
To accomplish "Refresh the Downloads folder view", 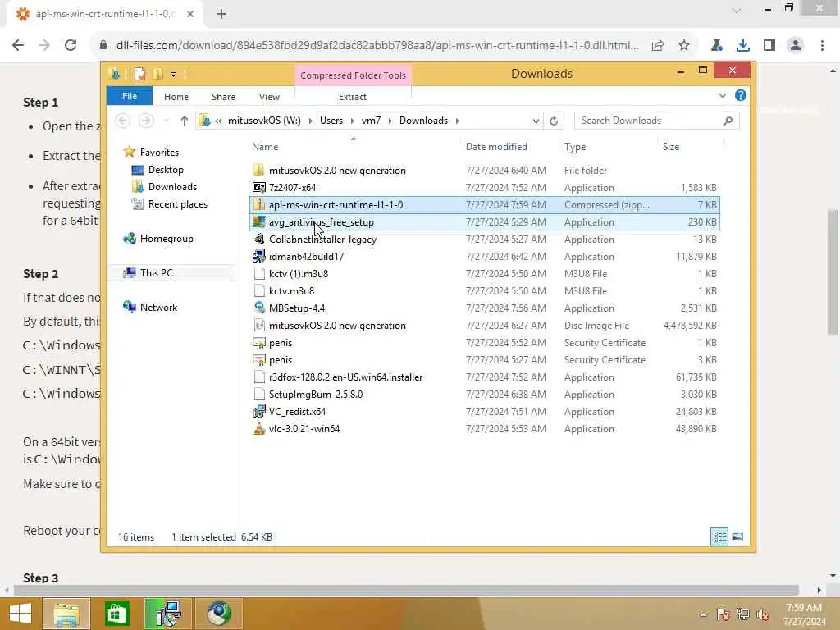I will tap(554, 121).
